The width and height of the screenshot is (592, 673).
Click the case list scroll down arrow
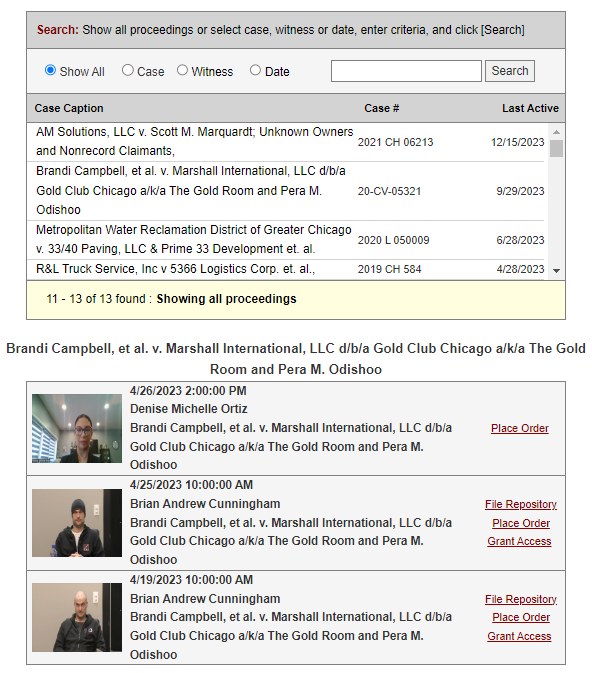556,270
